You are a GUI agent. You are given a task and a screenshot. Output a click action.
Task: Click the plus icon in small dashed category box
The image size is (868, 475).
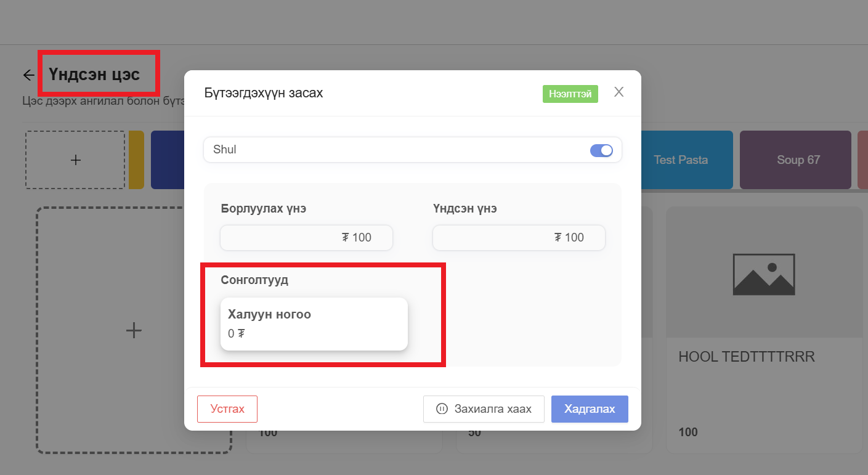tap(75, 160)
